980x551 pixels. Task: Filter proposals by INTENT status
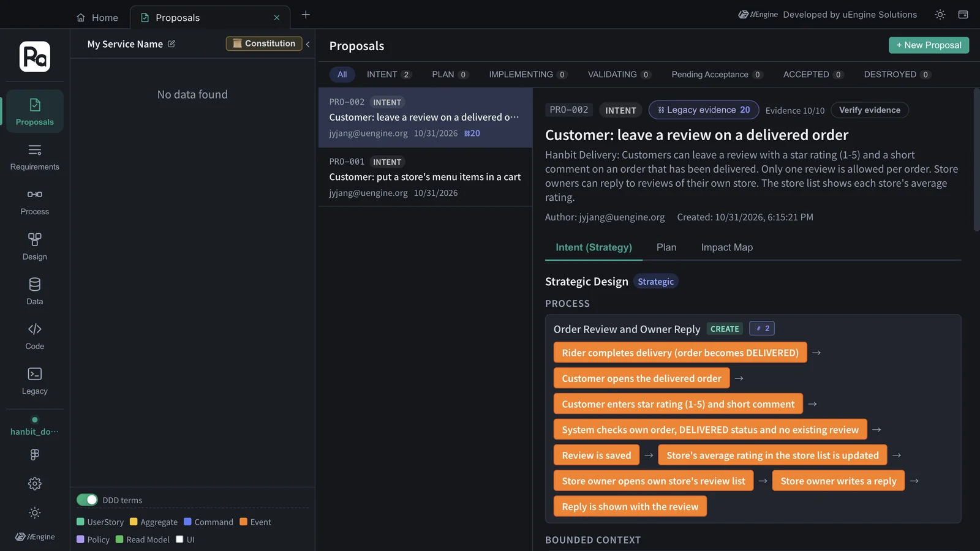click(389, 75)
